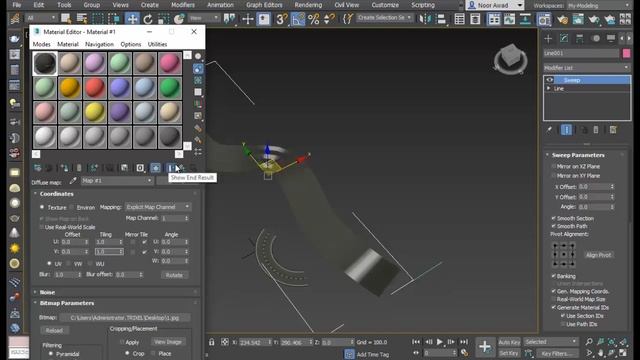Click the sample type sphere icon
Screen dimensions: 640x360
198,56
